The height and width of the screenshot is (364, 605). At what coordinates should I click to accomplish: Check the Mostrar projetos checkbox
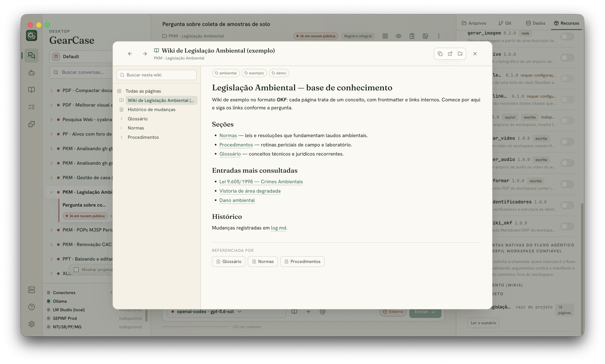[x=76, y=270]
